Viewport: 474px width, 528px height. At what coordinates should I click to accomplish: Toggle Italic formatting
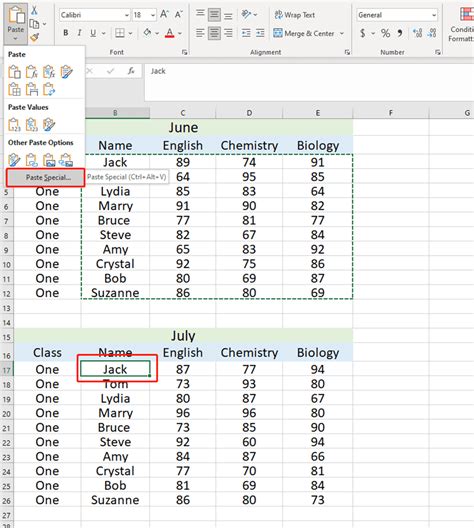(79, 33)
